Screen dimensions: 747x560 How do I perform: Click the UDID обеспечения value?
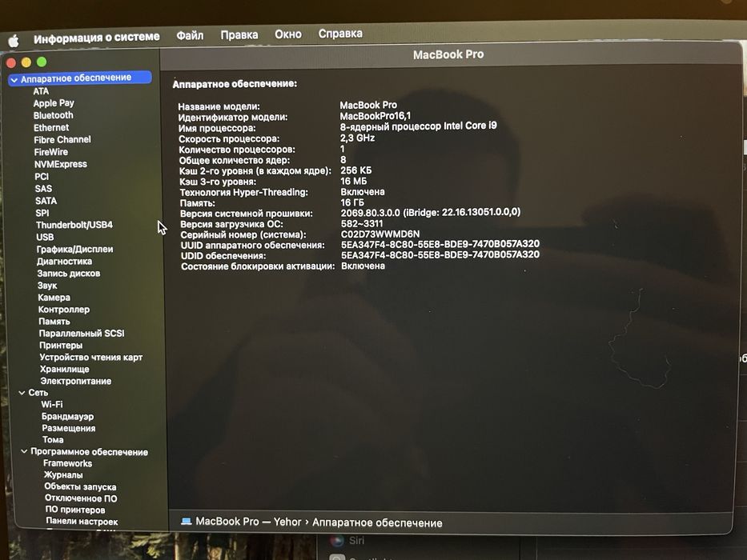click(440, 254)
